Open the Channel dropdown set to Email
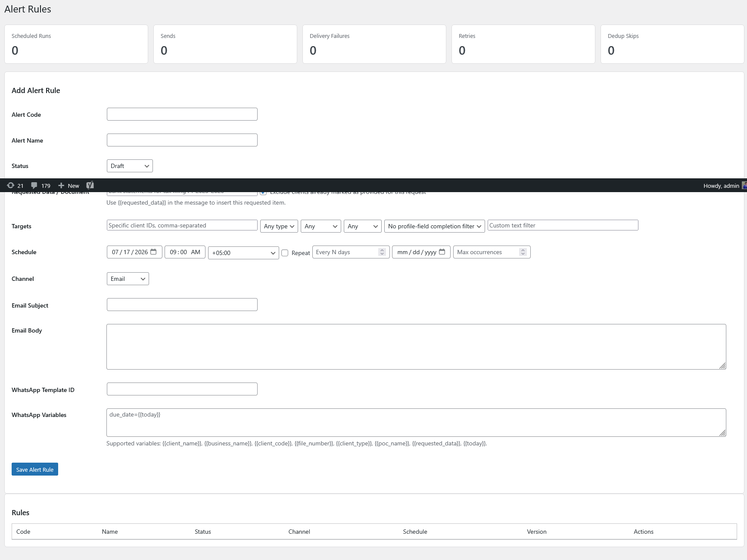 click(x=128, y=279)
